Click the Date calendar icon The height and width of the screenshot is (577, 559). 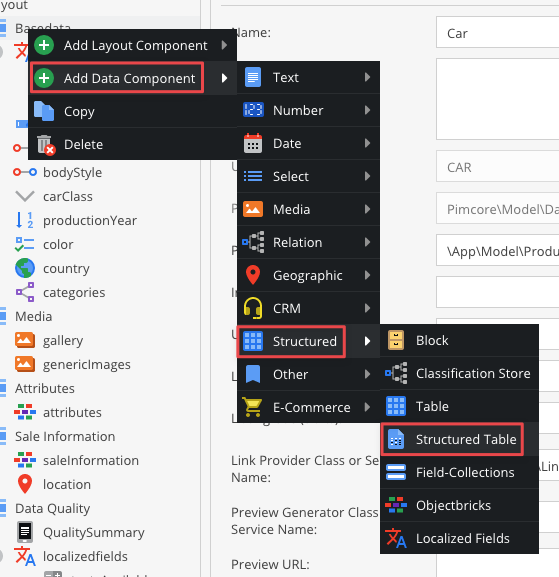pyautogui.click(x=253, y=143)
